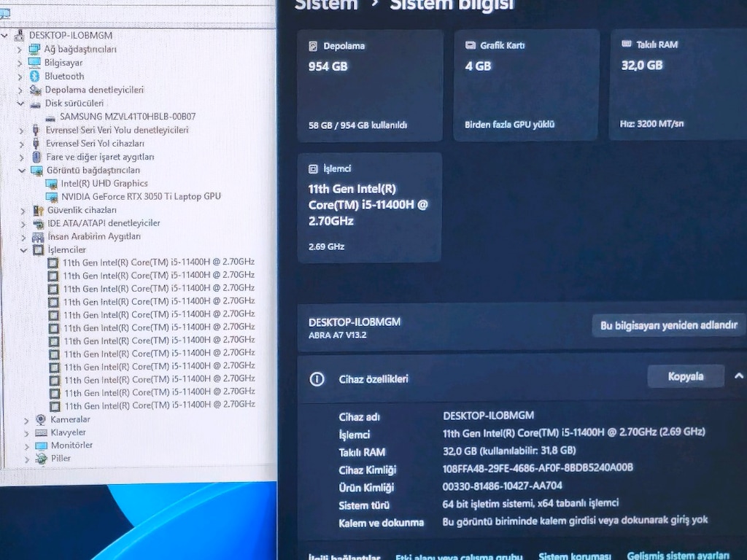Click the IDE ATA/ATAPI controller icon
The image size is (747, 560).
tap(39, 223)
